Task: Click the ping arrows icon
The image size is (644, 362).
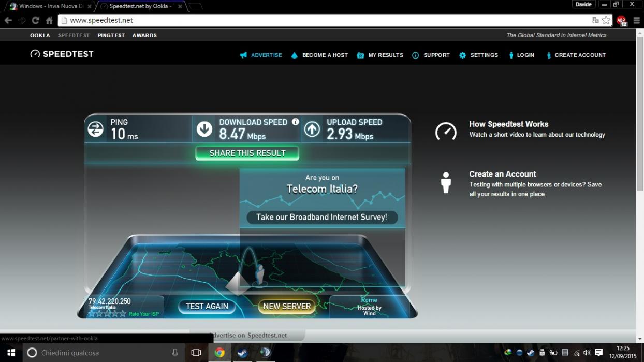Action: point(96,129)
